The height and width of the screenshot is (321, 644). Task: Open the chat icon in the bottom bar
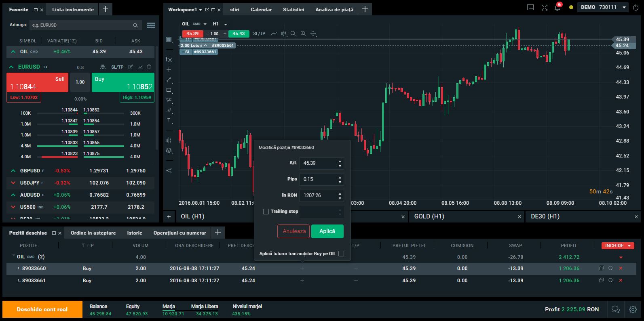(x=615, y=309)
